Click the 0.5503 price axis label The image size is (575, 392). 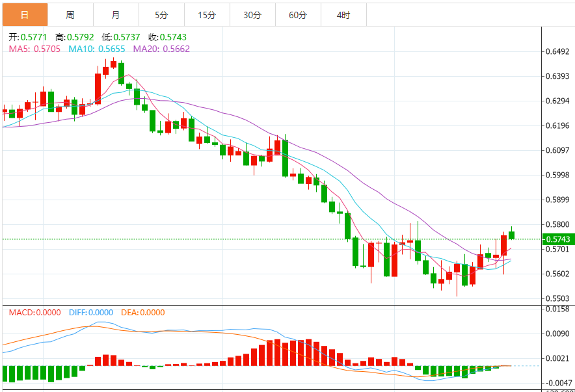[557, 298]
